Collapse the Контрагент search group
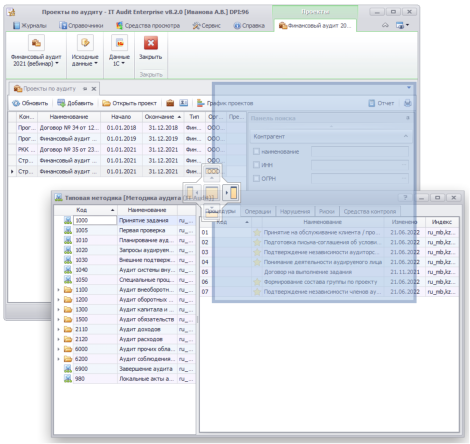Image resolution: width=470 pixels, height=444 pixels. (406, 136)
